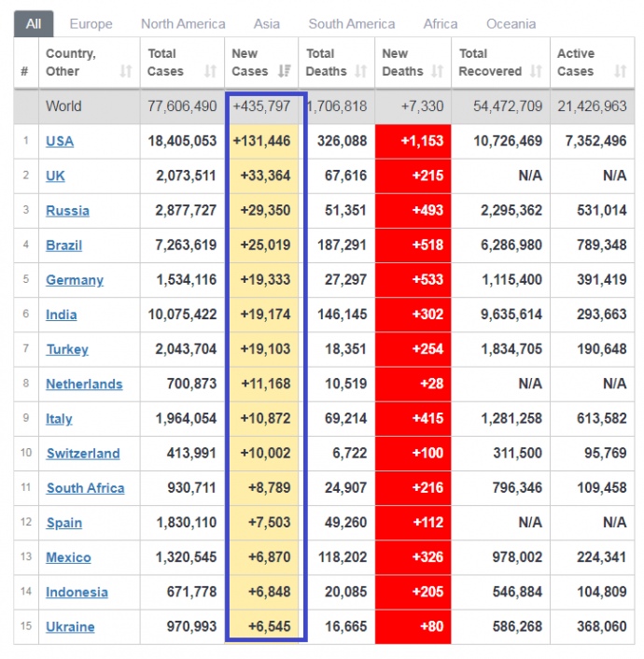Open the Oceania tab
The image size is (644, 659).
511,24
